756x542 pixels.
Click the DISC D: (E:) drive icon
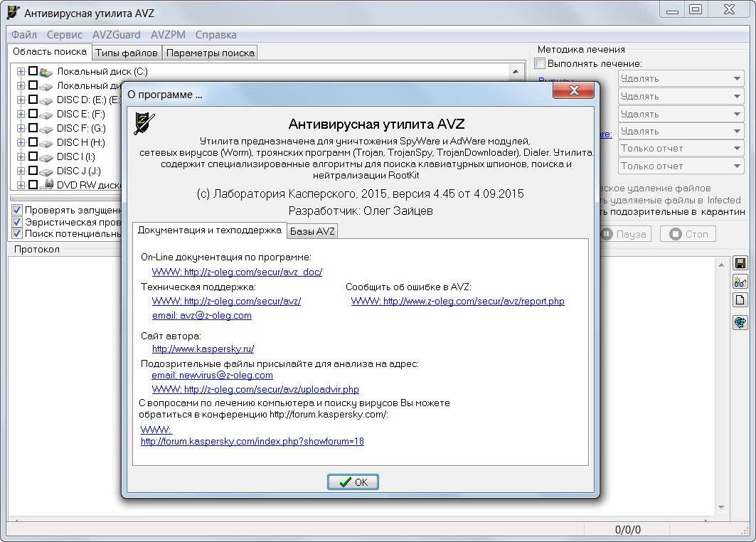pyautogui.click(x=46, y=101)
